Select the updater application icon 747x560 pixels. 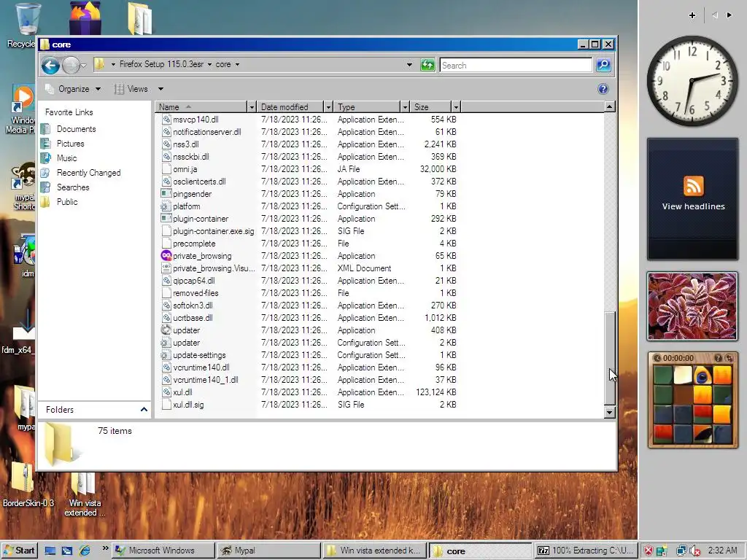(x=166, y=330)
